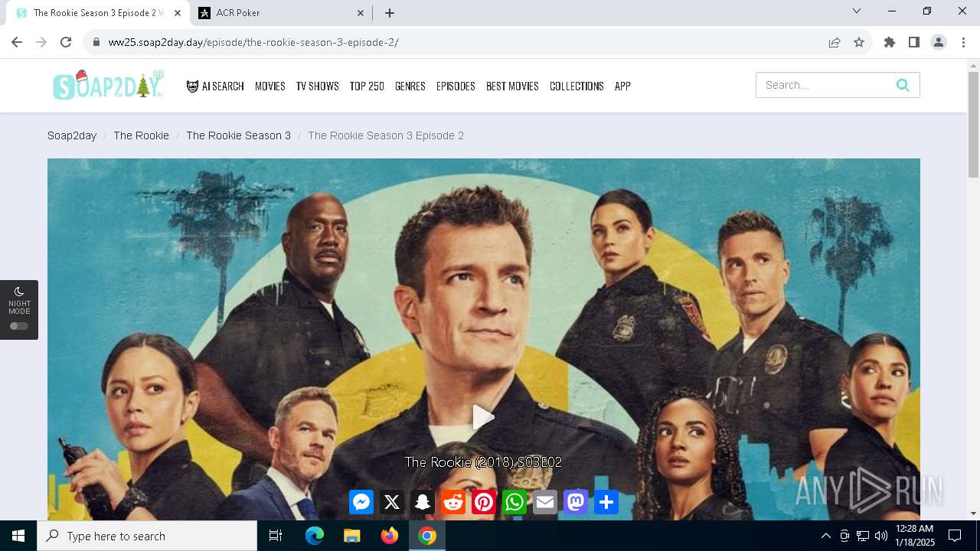Open the tab search dropdown chevron
Image resolution: width=980 pixels, height=551 pixels.
pyautogui.click(x=857, y=11)
